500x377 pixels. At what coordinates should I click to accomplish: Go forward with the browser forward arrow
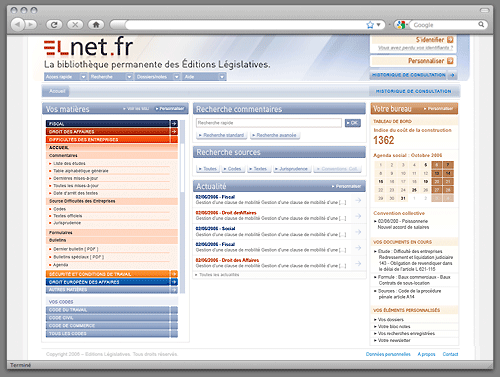tap(31, 25)
